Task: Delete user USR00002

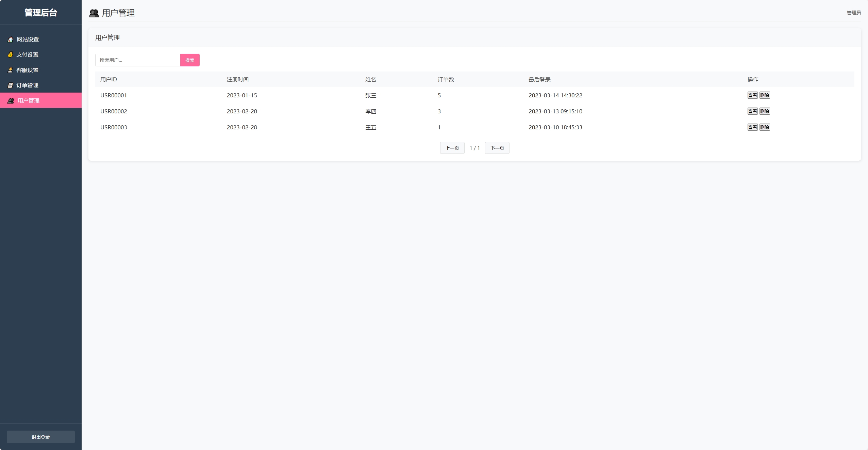Action: pyautogui.click(x=764, y=111)
